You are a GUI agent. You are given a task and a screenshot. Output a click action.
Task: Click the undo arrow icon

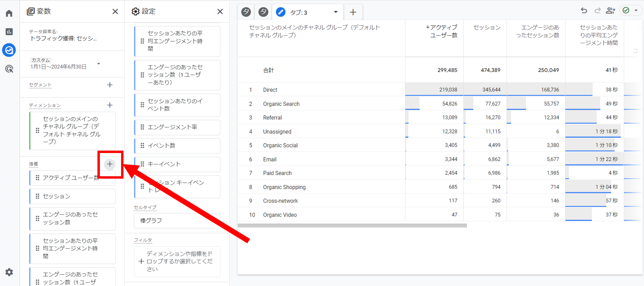point(584,11)
